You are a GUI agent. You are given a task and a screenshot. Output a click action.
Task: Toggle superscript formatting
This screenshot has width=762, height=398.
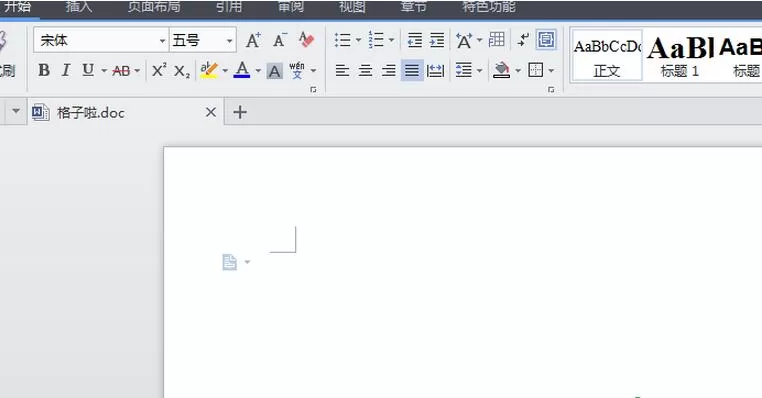pyautogui.click(x=159, y=70)
